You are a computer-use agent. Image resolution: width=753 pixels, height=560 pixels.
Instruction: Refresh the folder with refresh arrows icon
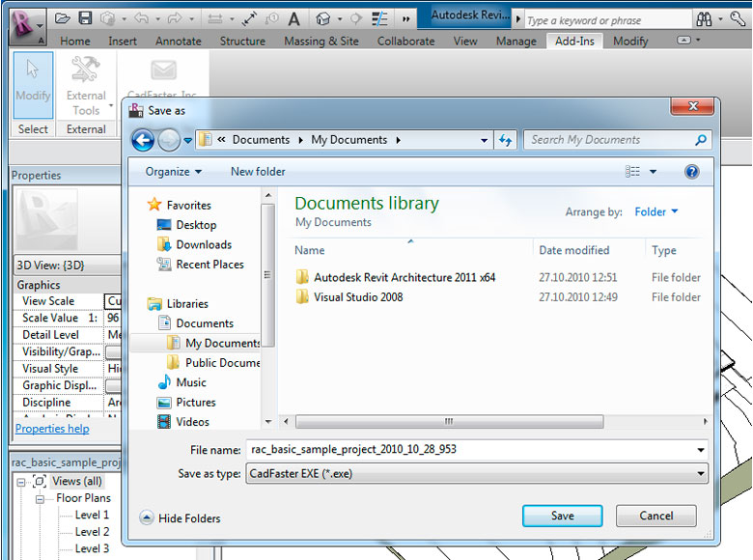pos(505,140)
